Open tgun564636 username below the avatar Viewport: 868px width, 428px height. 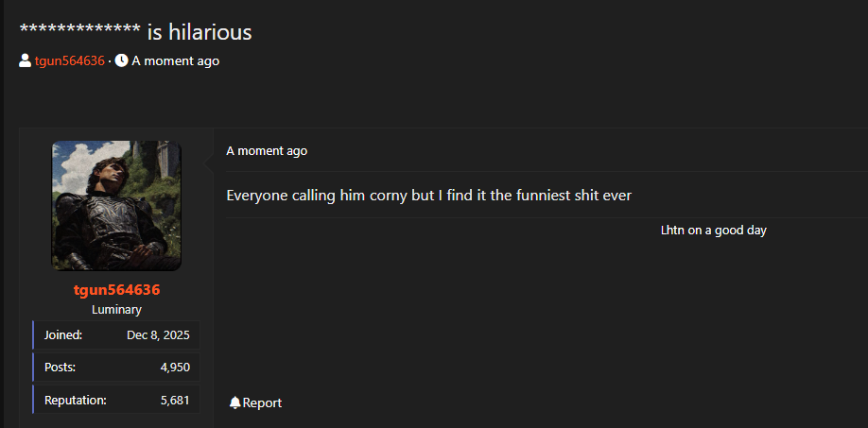[x=116, y=290]
